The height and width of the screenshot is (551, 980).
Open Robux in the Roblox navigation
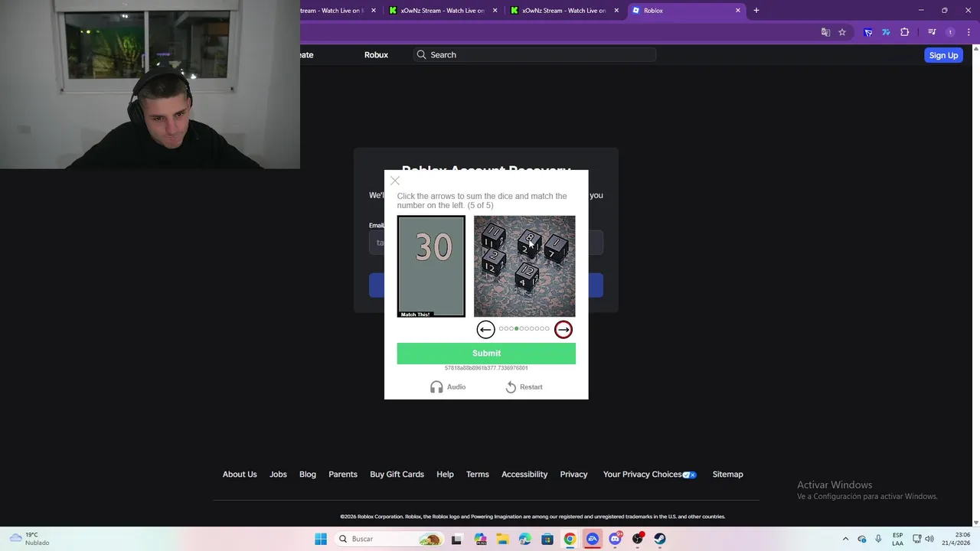pos(376,55)
